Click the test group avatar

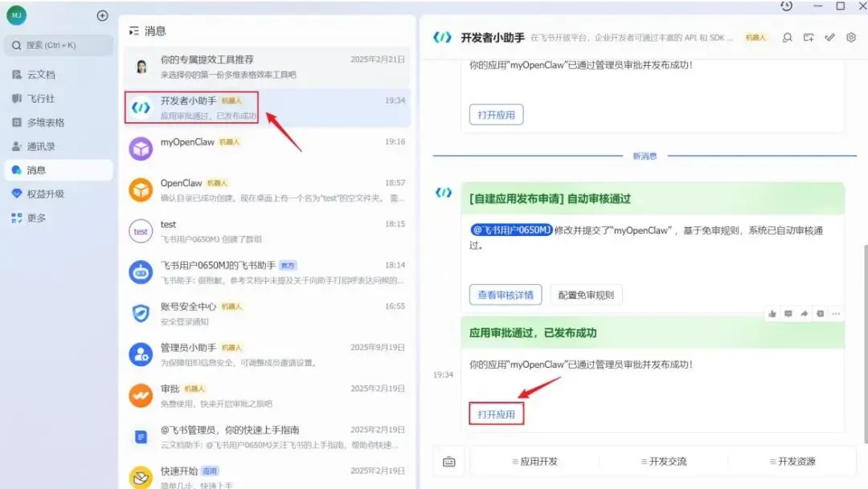pyautogui.click(x=141, y=231)
